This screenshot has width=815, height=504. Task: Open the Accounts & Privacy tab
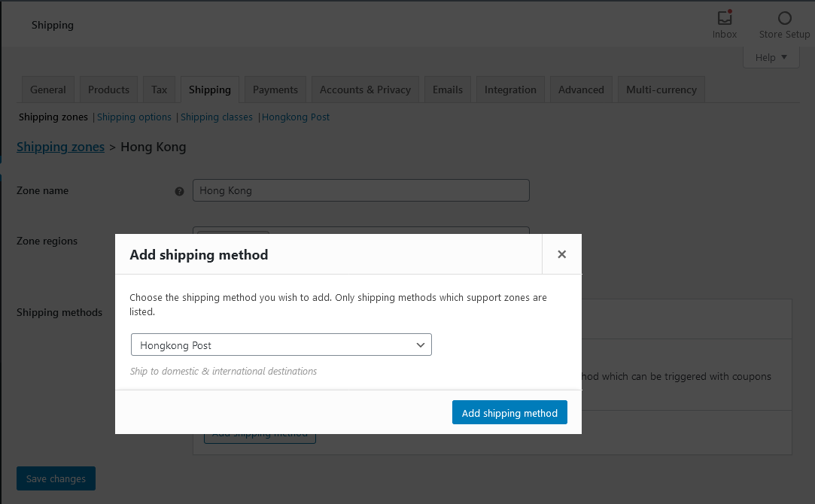365,90
